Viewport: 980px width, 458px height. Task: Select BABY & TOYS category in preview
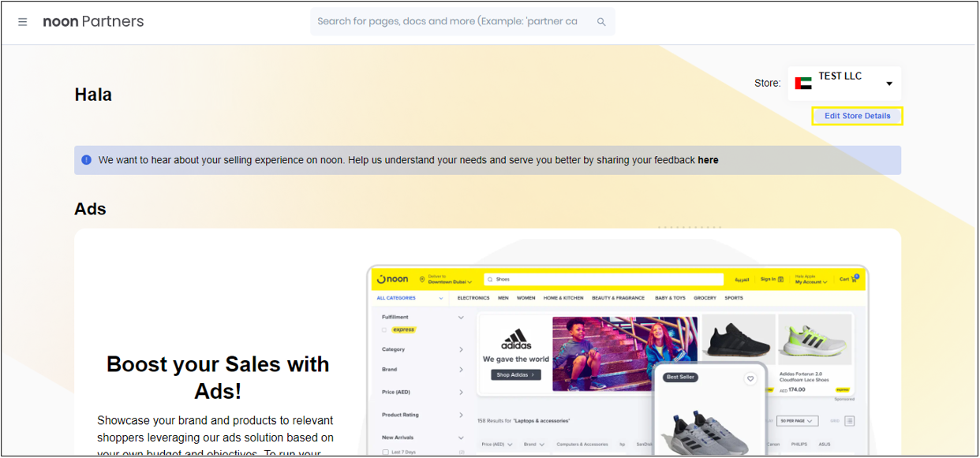671,298
